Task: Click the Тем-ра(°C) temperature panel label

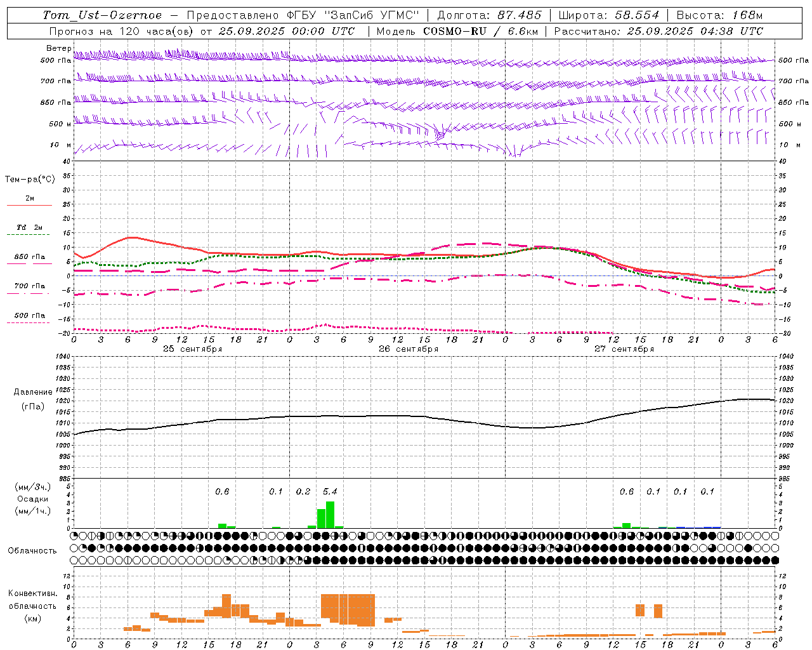Action: coord(30,180)
